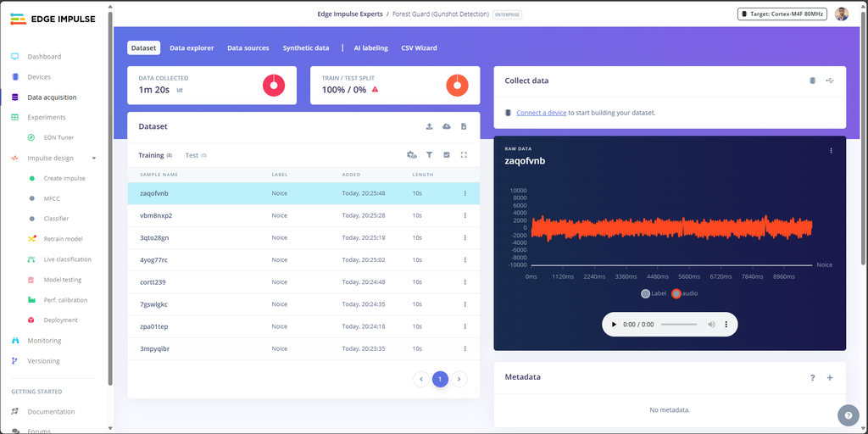The image size is (868, 434).
Task: Open options menu for sample zpa01tep
Action: [x=465, y=326]
